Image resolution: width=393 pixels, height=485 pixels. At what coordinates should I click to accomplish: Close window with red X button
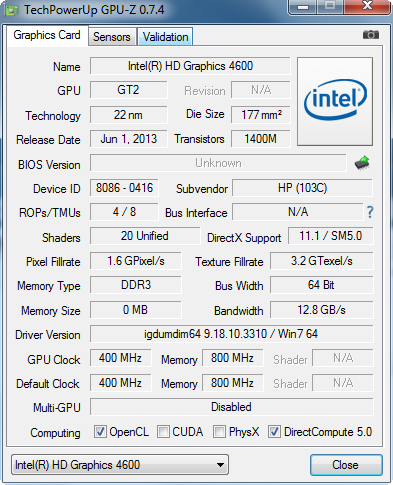(367, 7)
